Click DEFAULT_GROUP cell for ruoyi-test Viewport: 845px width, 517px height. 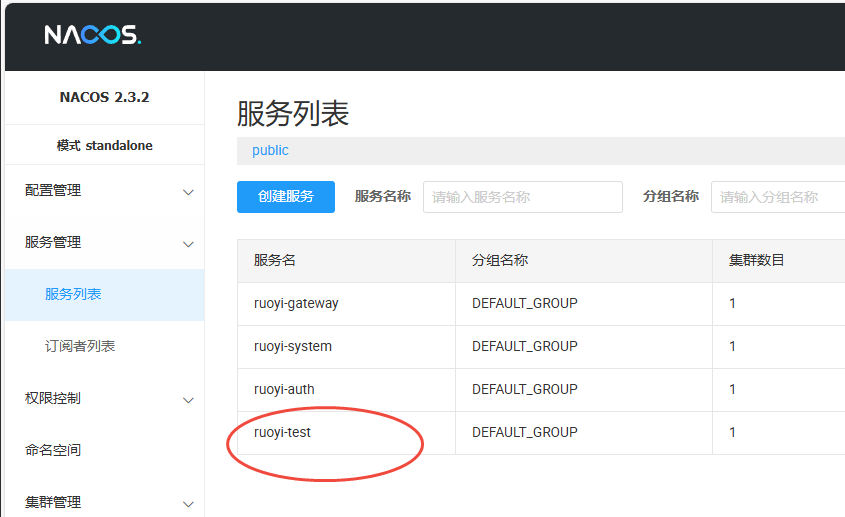[524, 432]
